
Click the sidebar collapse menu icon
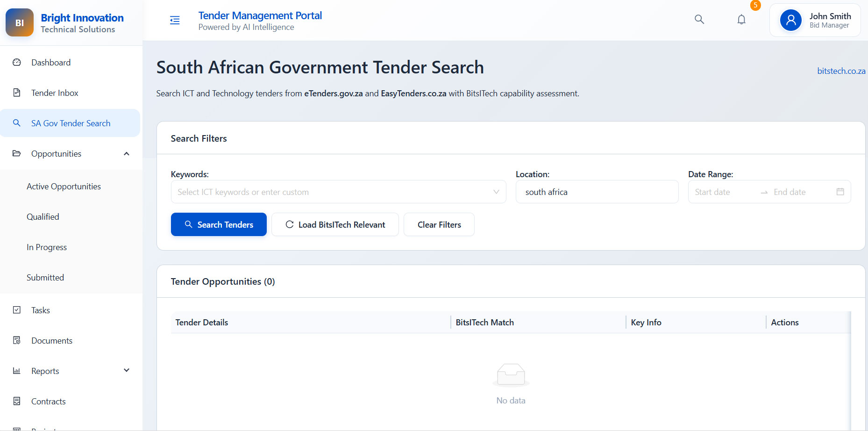[175, 20]
